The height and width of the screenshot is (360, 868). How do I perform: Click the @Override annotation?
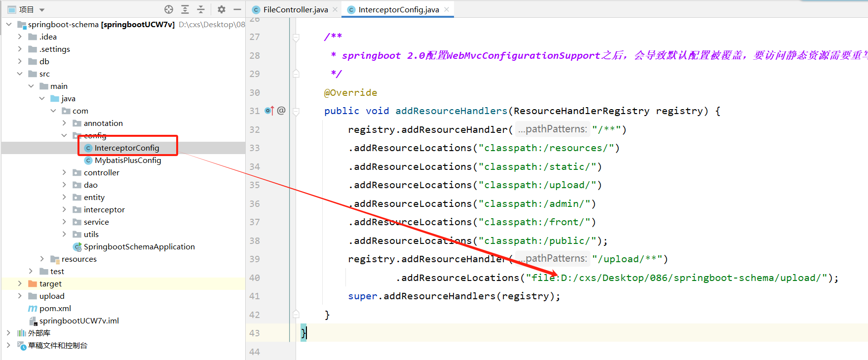click(x=351, y=92)
